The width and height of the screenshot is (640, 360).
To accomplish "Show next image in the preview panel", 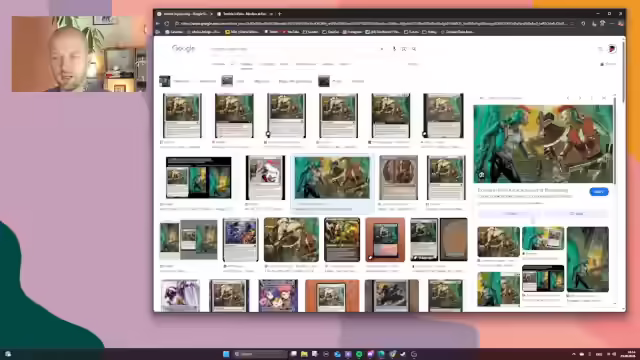I will pos(580,98).
